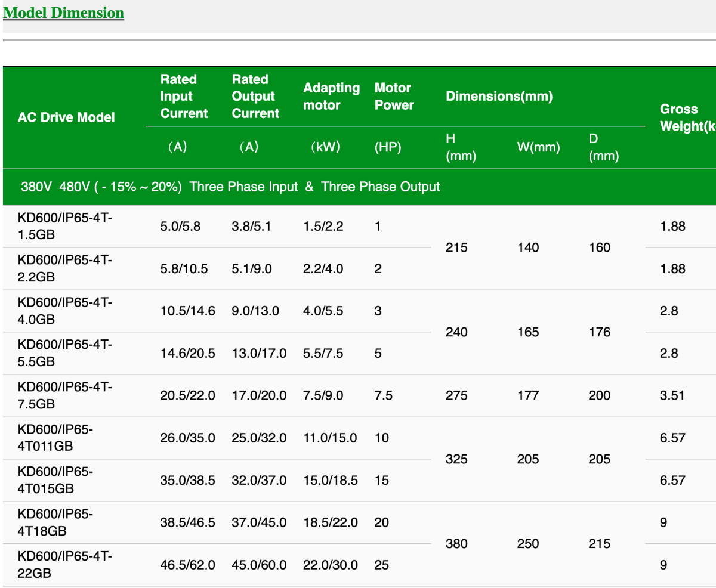Select the "Dimensions(mm)" header cell
Image resolution: width=716 pixels, height=588 pixels.
[x=499, y=96]
